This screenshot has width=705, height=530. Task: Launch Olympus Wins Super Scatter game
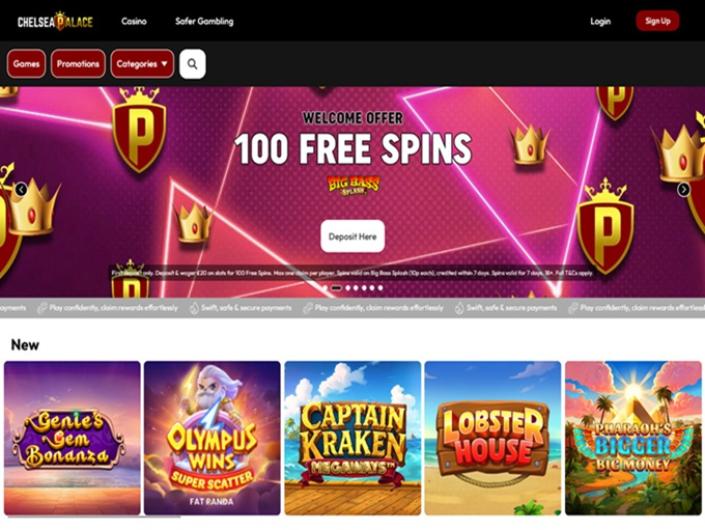tap(212, 438)
